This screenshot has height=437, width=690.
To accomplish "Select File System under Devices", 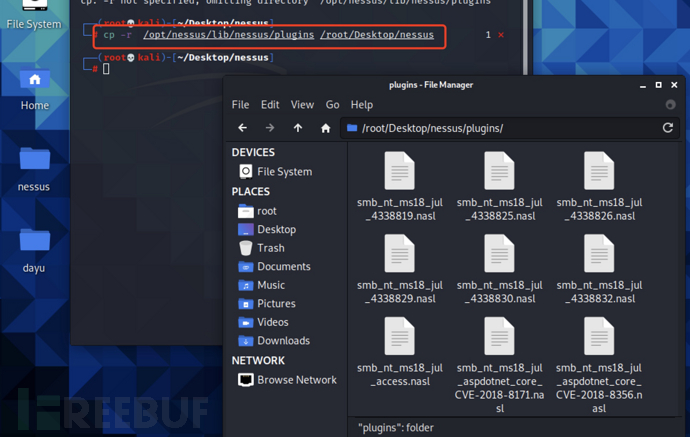I will click(275, 172).
